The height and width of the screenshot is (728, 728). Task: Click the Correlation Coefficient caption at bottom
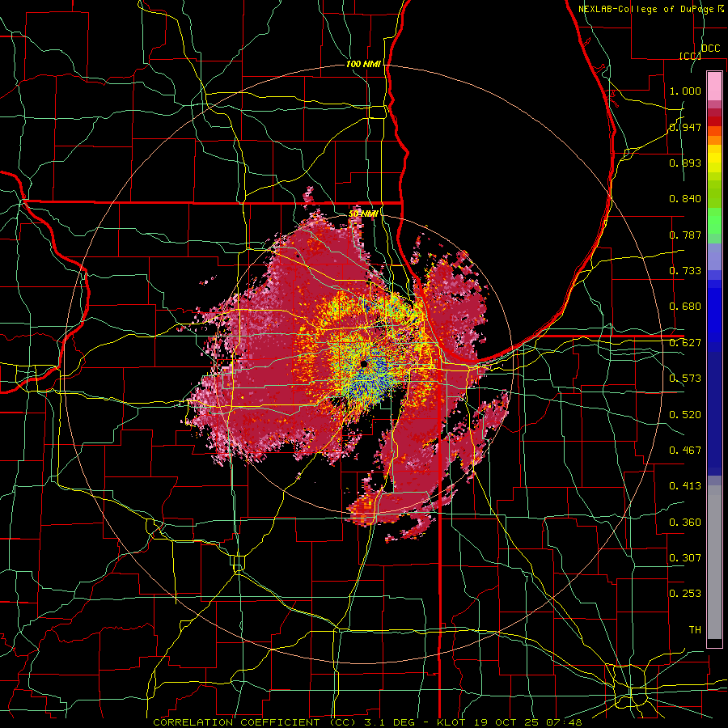point(367,722)
